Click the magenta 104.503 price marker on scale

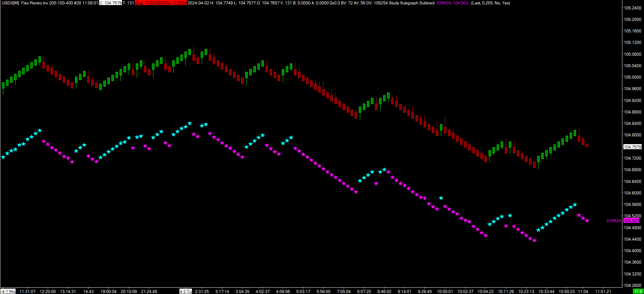click(x=631, y=220)
